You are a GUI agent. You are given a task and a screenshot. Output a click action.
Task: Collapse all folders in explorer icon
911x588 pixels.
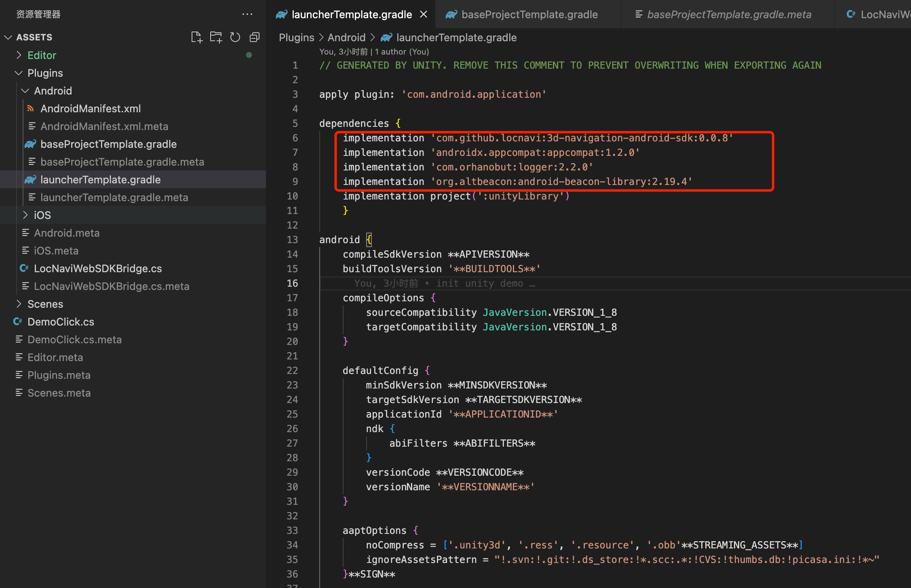click(255, 37)
